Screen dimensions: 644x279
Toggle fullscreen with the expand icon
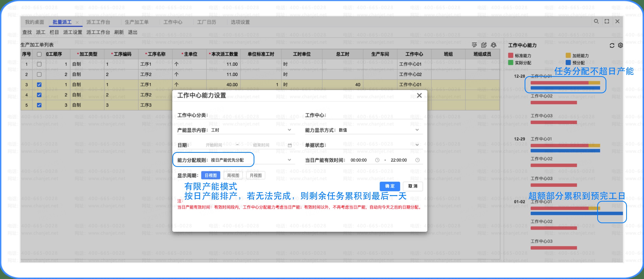click(x=607, y=22)
